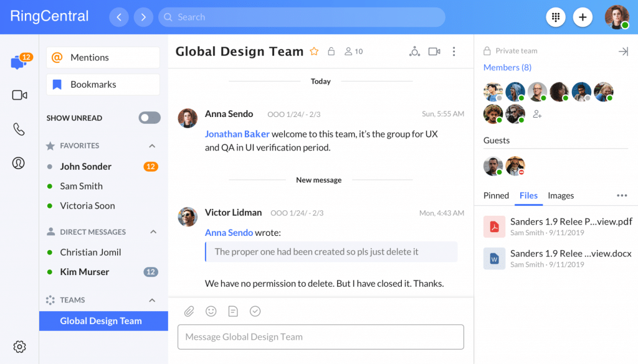Viewport: 638px width, 364px height.
Task: Collapse the Favorites section
Action: click(152, 146)
